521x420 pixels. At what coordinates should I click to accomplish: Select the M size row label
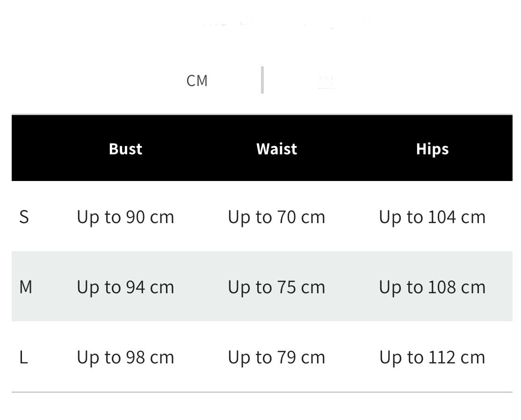[x=26, y=287]
